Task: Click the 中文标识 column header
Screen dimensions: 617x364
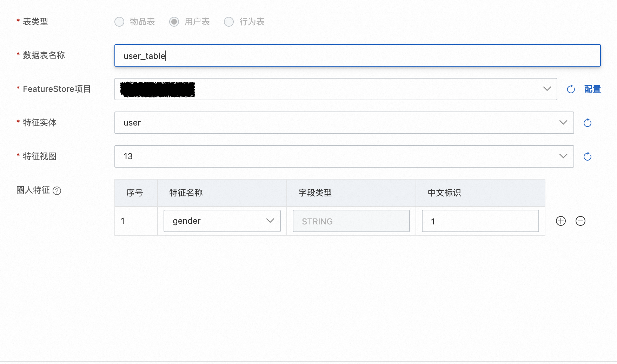Action: tap(480, 193)
